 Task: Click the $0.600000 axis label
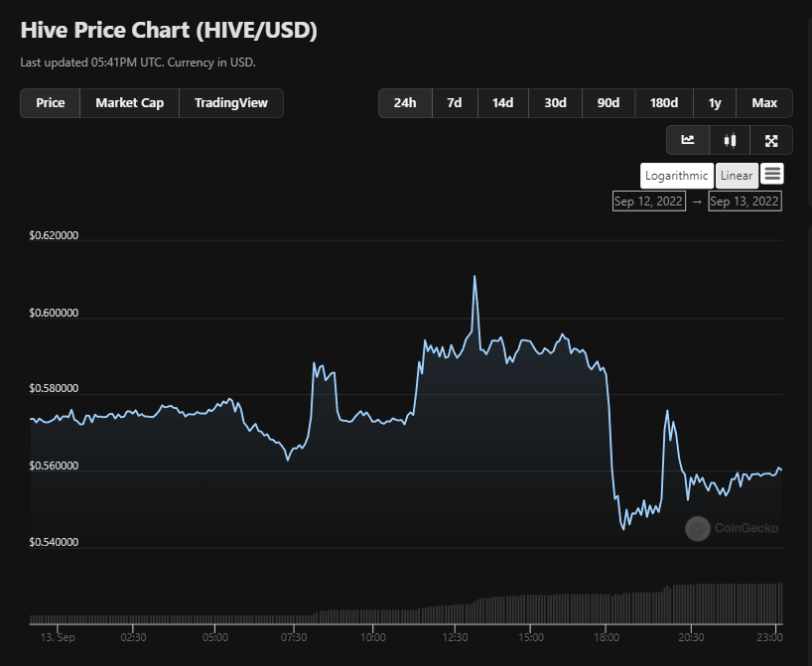point(54,313)
